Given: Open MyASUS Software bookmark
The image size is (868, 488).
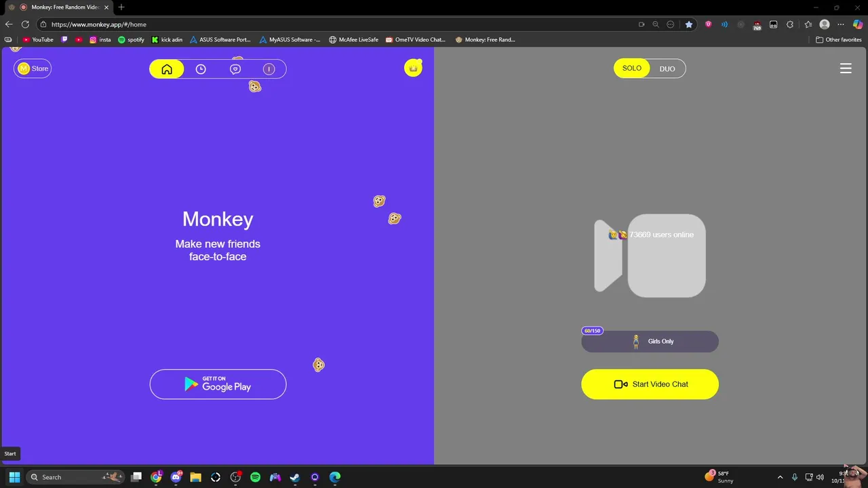Looking at the screenshot, I should (290, 40).
